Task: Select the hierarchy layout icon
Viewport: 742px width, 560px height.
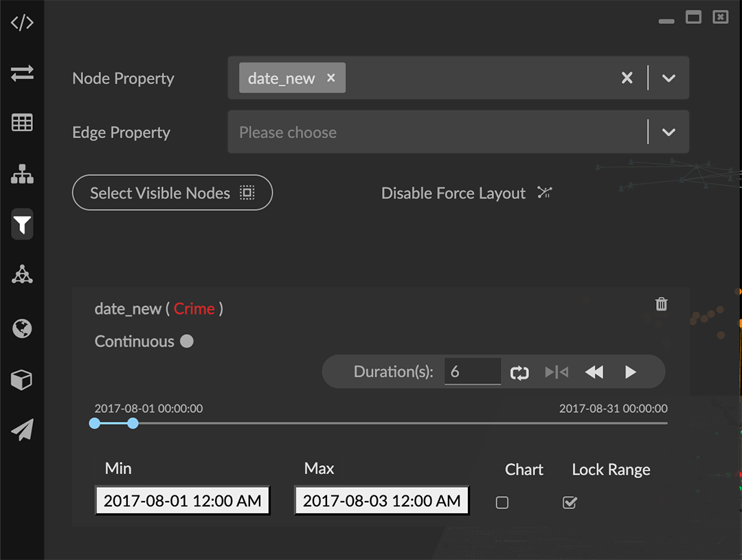Action: coord(21,174)
